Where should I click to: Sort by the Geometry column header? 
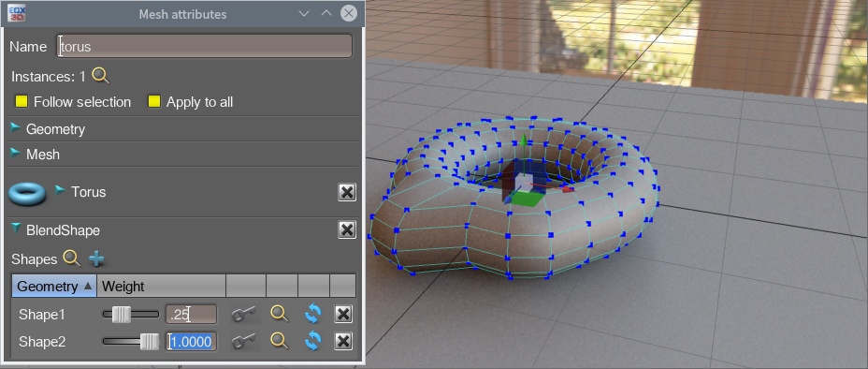(x=54, y=286)
